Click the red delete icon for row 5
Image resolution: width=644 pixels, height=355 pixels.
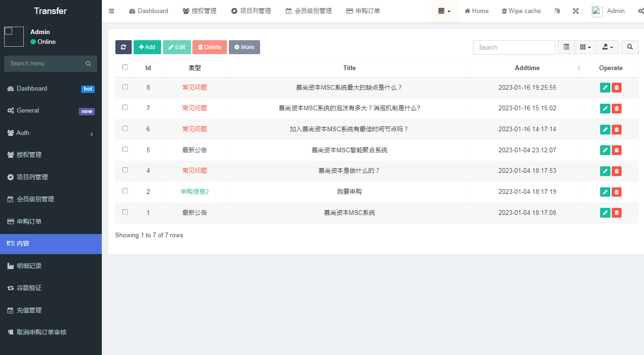[616, 150]
